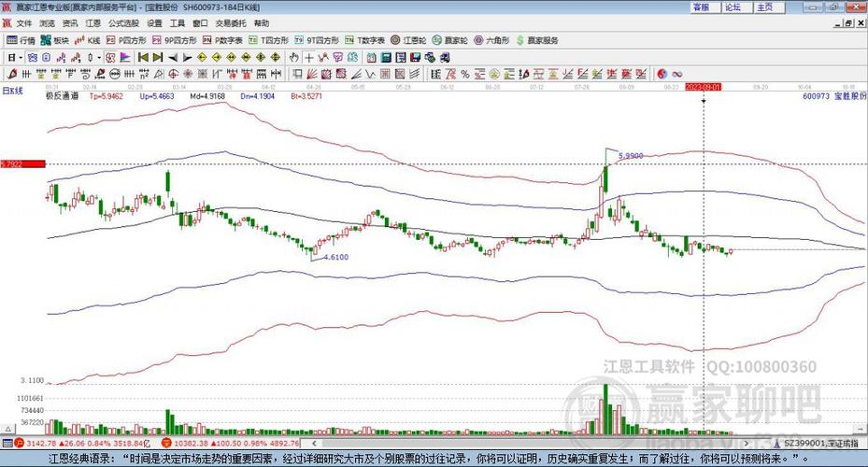Open the 9T四方形 tool
868x467 pixels.
317,40
